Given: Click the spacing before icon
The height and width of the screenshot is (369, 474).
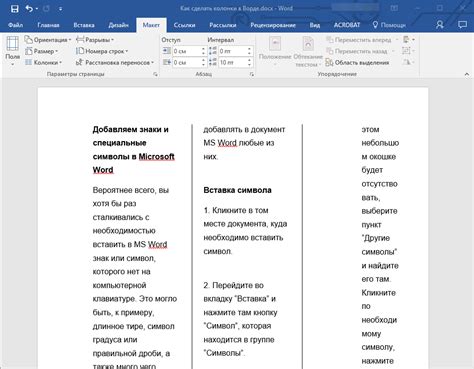Looking at the screenshot, I should pos(212,51).
